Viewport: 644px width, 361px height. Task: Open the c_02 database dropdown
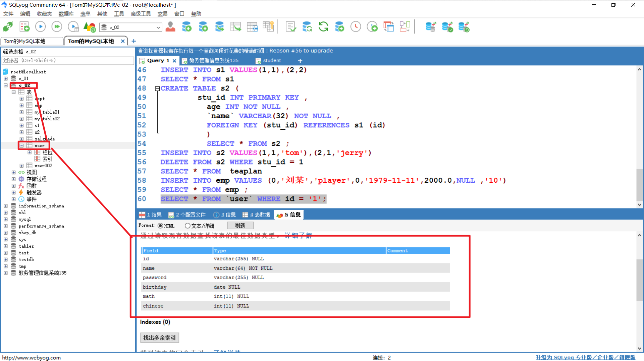158,27
